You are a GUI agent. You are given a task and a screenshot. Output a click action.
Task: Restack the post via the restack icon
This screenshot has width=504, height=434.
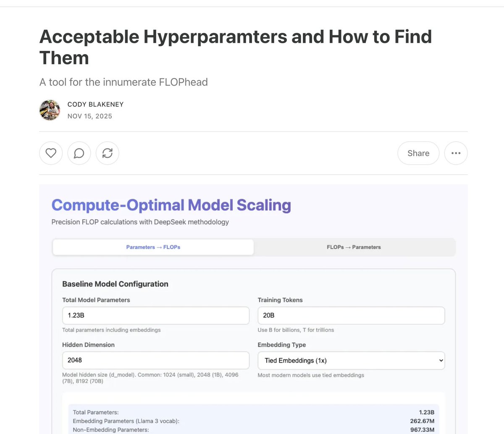(x=107, y=153)
